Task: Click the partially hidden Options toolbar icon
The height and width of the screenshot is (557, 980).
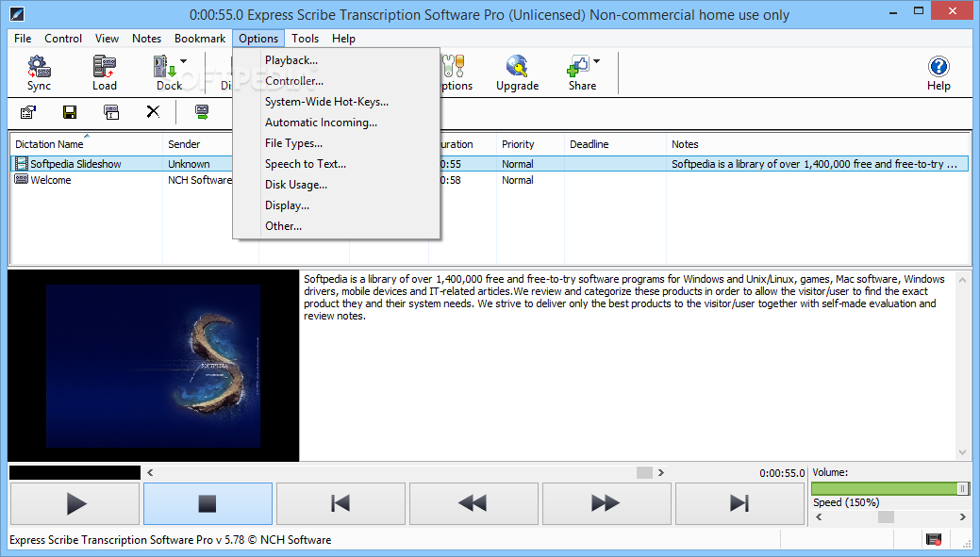Action: pos(457,74)
